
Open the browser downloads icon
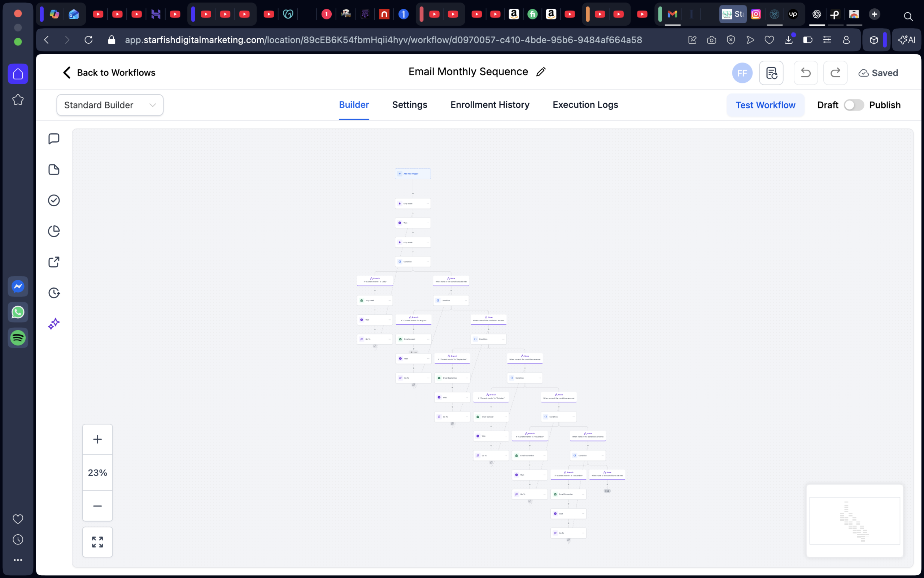click(788, 40)
